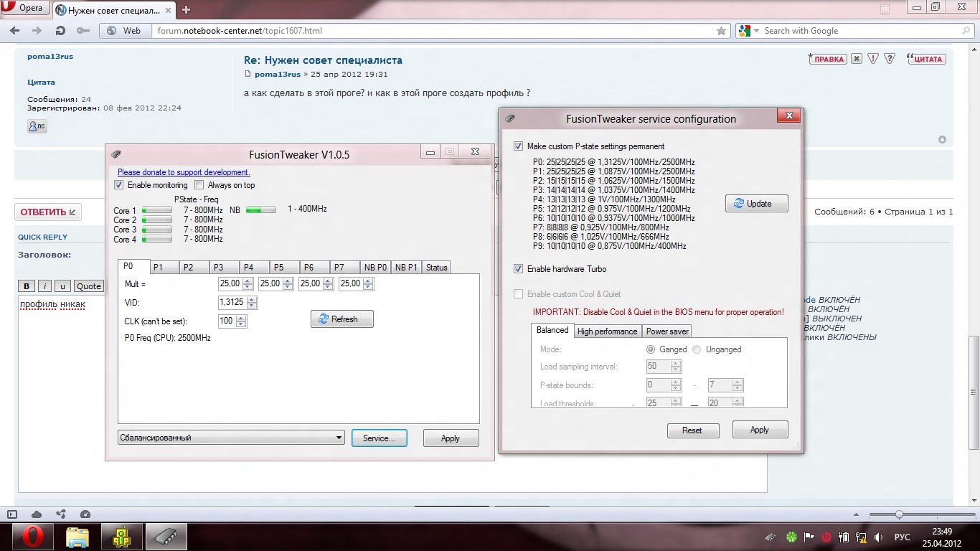Click the ЦИТАТА quote button
980x551 pixels.
pyautogui.click(x=925, y=59)
